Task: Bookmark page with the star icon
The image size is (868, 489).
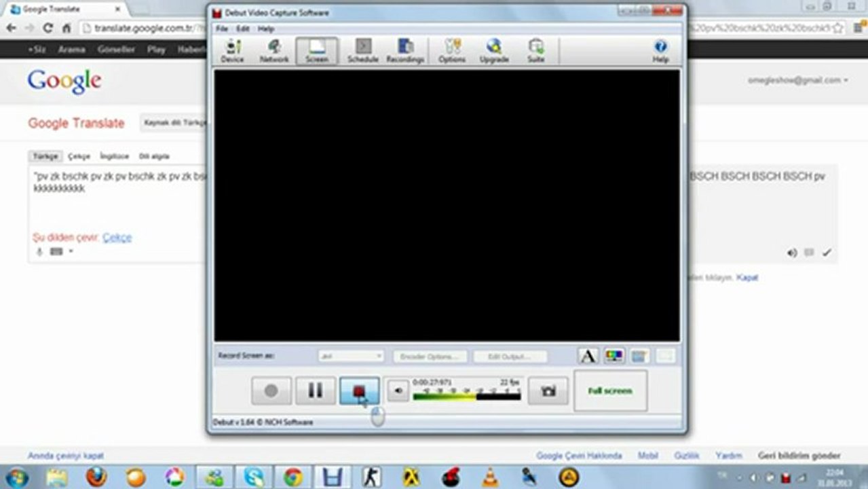Action: 837,28
